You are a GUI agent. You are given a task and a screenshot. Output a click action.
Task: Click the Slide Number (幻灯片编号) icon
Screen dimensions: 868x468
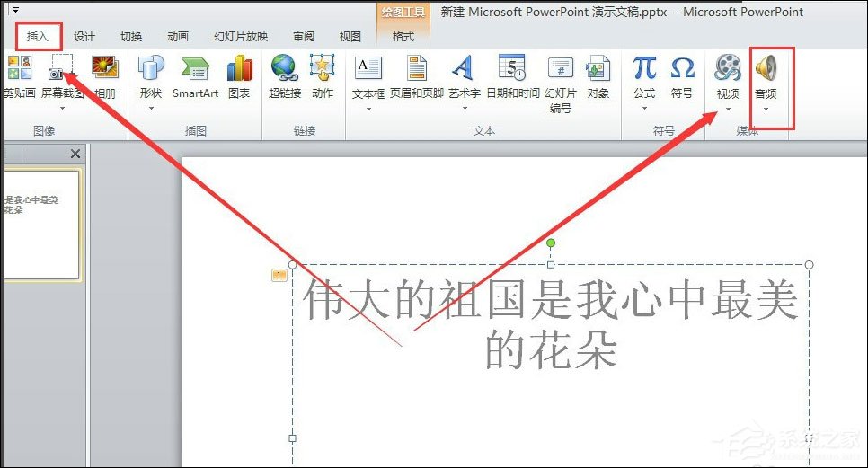(x=561, y=69)
